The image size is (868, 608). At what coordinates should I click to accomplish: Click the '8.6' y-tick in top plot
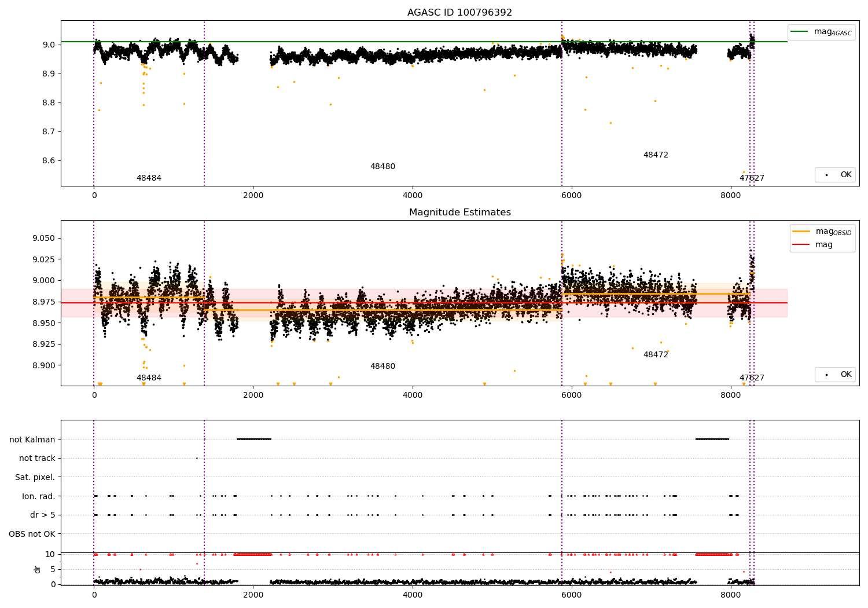pos(49,160)
